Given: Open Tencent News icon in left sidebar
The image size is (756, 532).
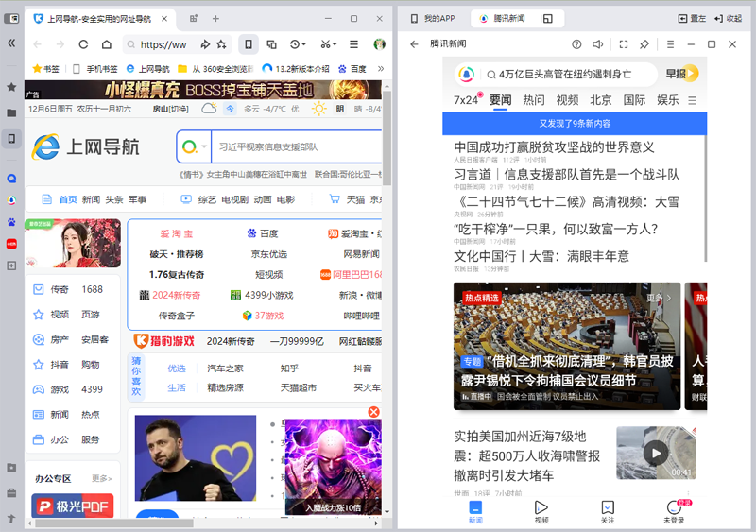Looking at the screenshot, I should tap(11, 200).
